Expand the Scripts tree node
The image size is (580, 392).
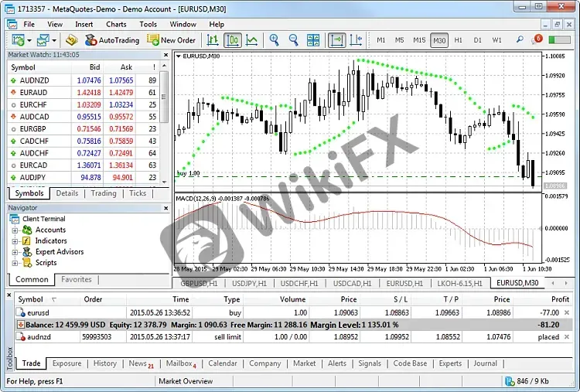coord(15,264)
